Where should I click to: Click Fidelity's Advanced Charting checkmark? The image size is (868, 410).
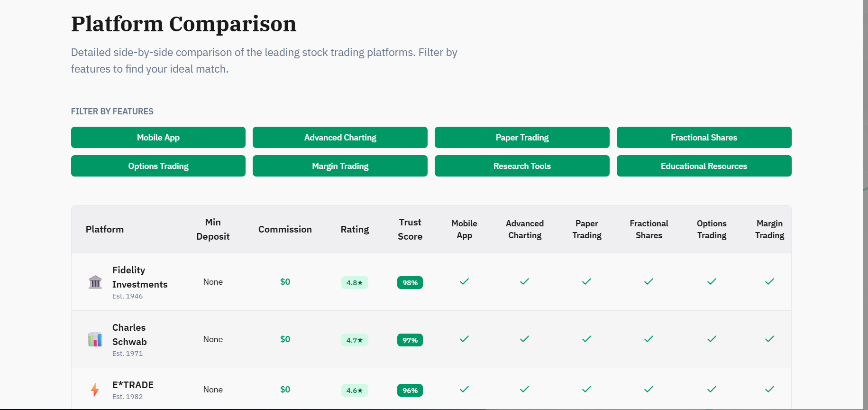(524, 281)
